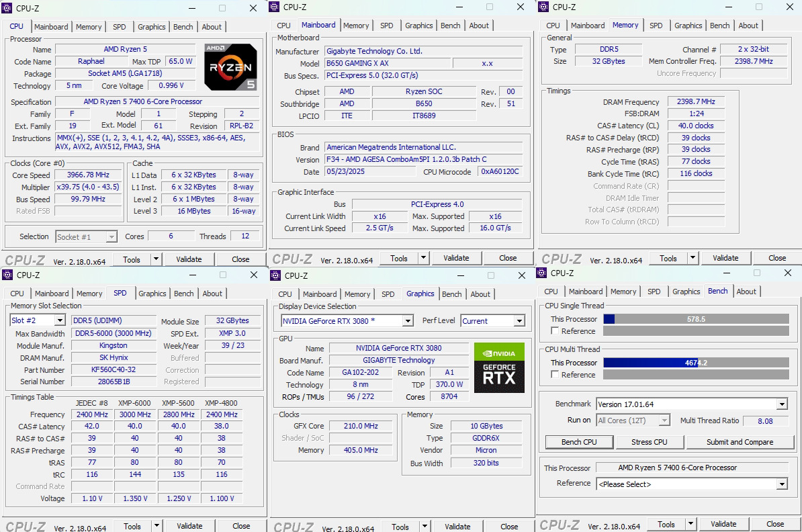This screenshot has width=802, height=532.
Task: Open Tools dropdown arrow in SPD window
Action: point(157,525)
